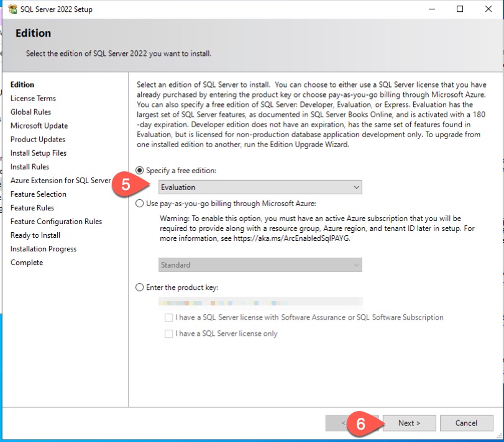Screen dimensions: 504x442
Task: Select Feature Selection in the steps list
Action: [x=39, y=194]
